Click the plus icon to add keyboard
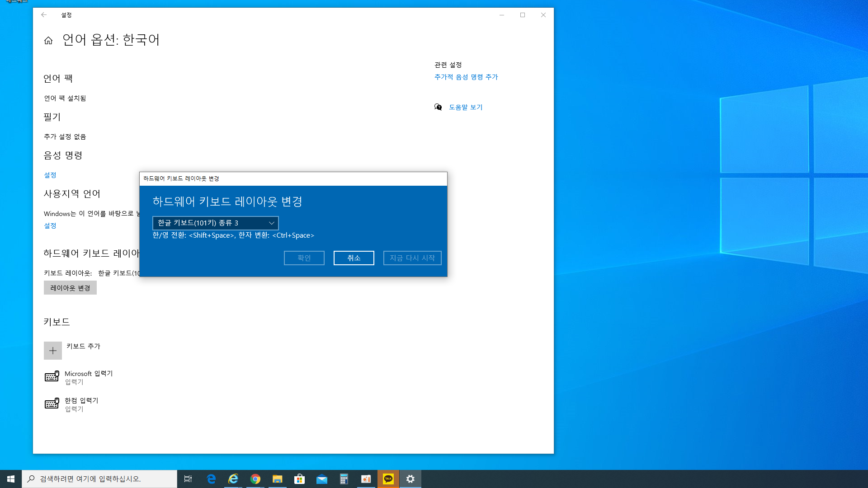Viewport: 868px width, 488px height. pos(53,351)
